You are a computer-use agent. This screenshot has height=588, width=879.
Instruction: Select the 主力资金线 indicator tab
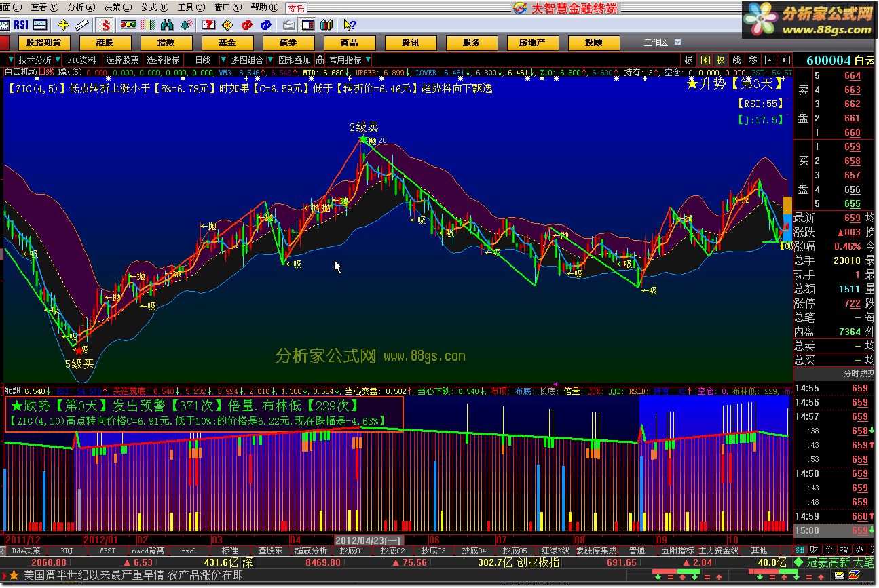pos(718,551)
